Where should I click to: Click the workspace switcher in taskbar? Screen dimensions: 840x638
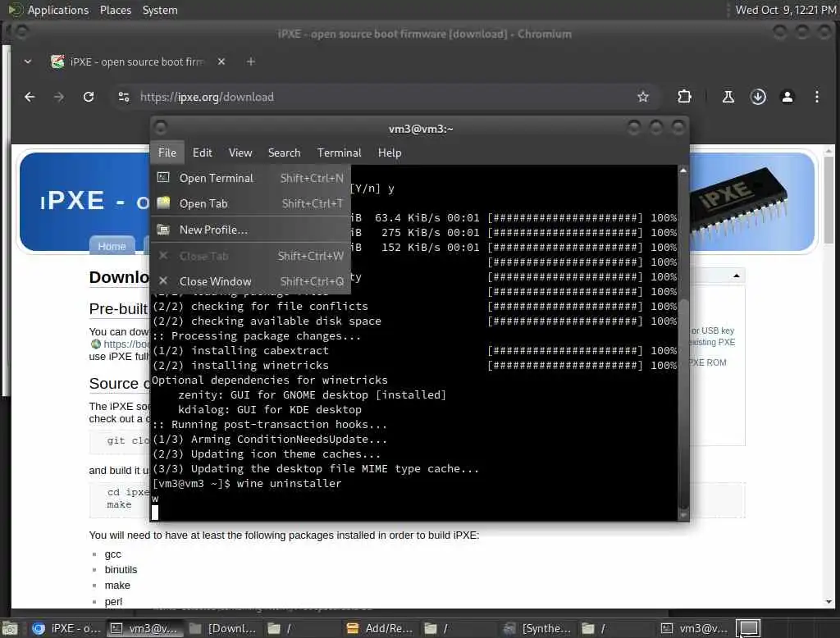coord(748,628)
